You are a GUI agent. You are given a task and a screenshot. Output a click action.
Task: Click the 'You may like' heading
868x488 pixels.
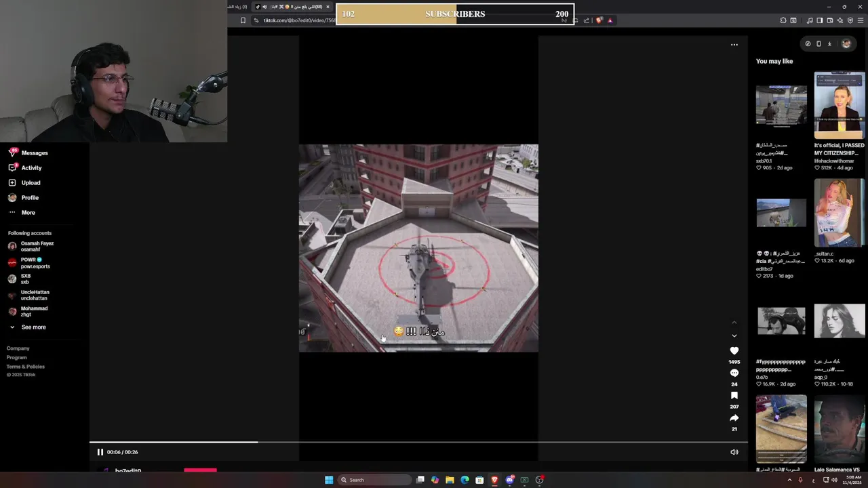tap(774, 62)
